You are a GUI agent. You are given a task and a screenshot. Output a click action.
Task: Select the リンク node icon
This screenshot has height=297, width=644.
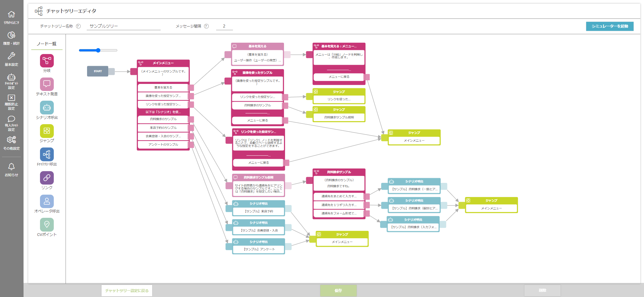point(47,178)
